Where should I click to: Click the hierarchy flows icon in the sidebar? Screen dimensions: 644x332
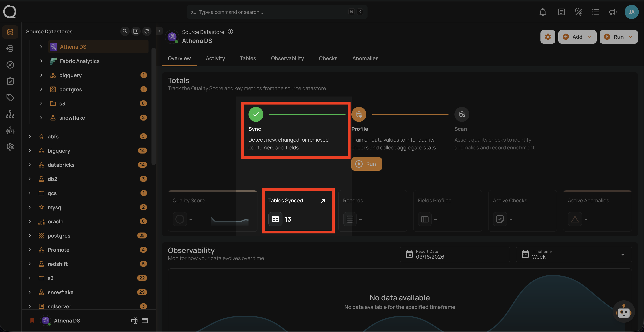10,114
